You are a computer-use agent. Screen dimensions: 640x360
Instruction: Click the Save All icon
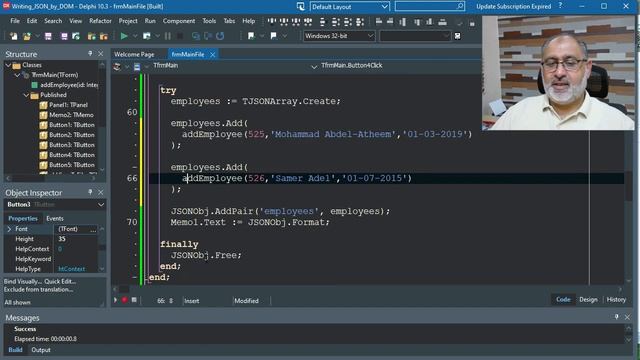pyautogui.click(x=64, y=36)
